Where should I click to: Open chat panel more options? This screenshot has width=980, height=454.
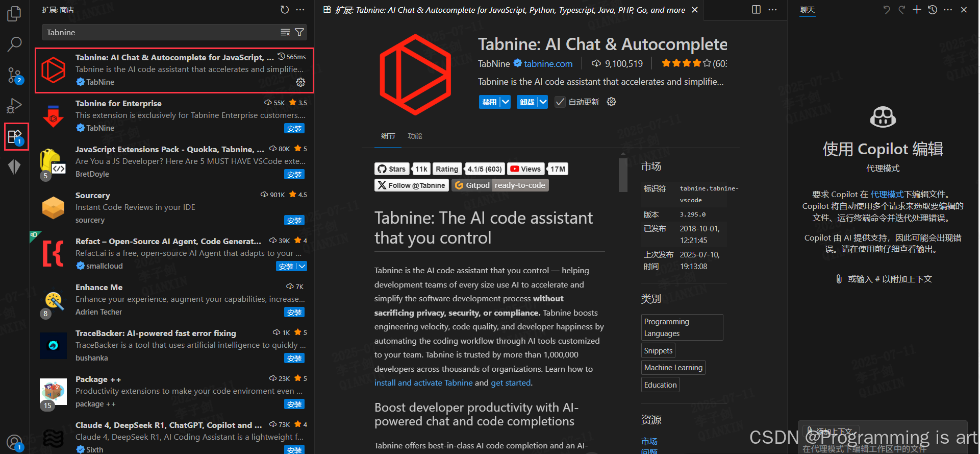[948, 10]
